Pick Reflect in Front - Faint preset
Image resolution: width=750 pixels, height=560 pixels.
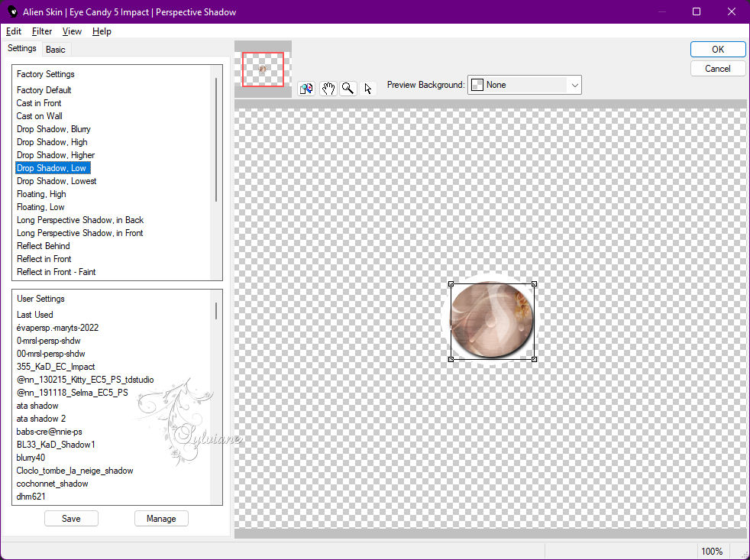point(56,271)
